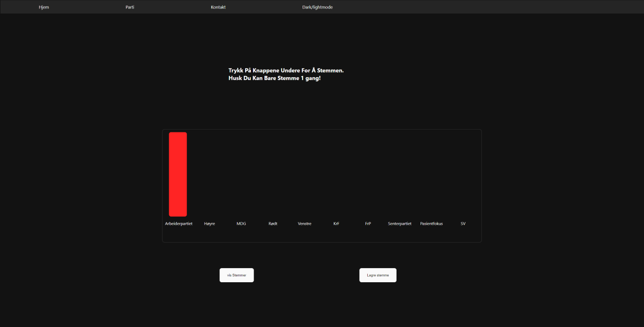644x327 pixels.
Task: Open the Hjem navigation link
Action: (44, 7)
